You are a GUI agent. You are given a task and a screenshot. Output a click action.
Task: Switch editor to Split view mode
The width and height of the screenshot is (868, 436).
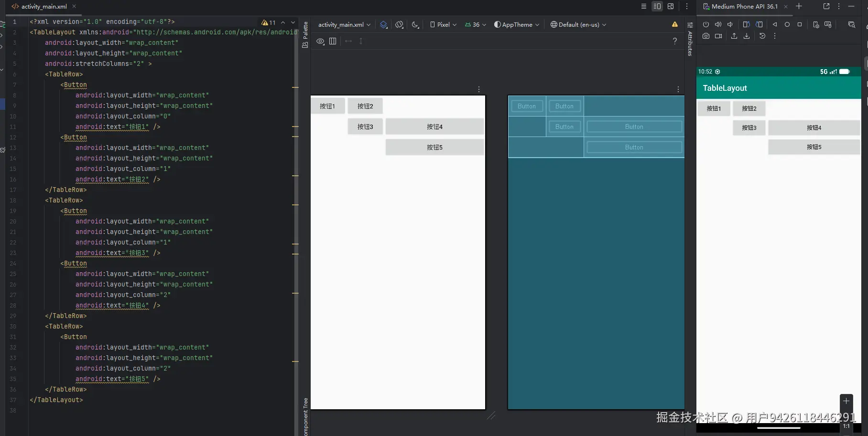point(657,6)
